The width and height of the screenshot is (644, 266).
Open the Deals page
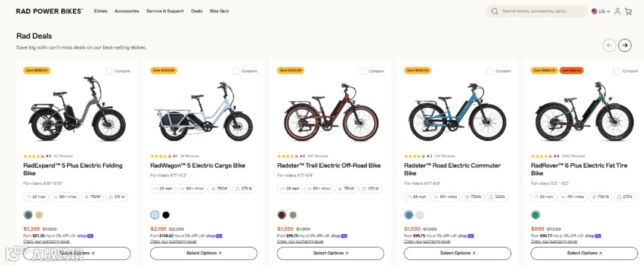[x=197, y=11]
